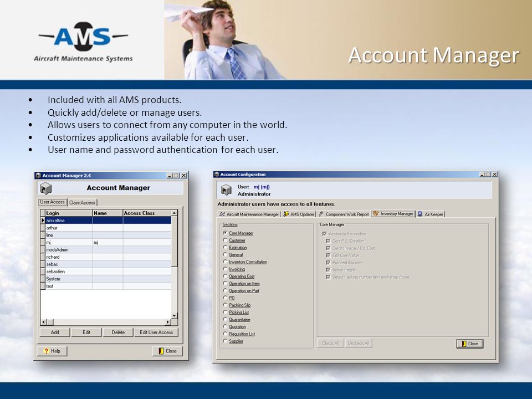Click the user list scroll up arrow
Image resolution: width=532 pixels, height=399 pixels.
[x=174, y=213]
